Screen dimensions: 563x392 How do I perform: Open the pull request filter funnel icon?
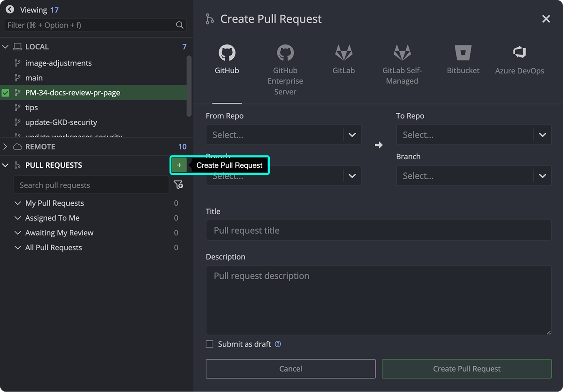[x=178, y=185]
